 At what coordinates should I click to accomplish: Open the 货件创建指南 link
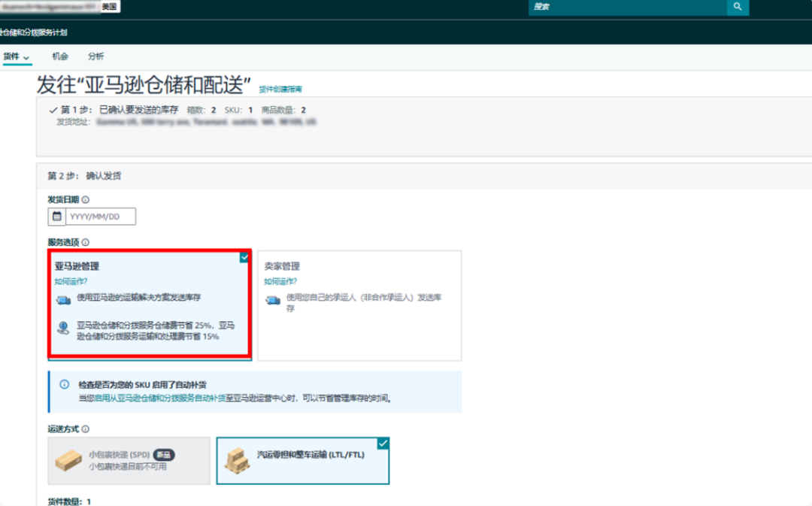[281, 89]
